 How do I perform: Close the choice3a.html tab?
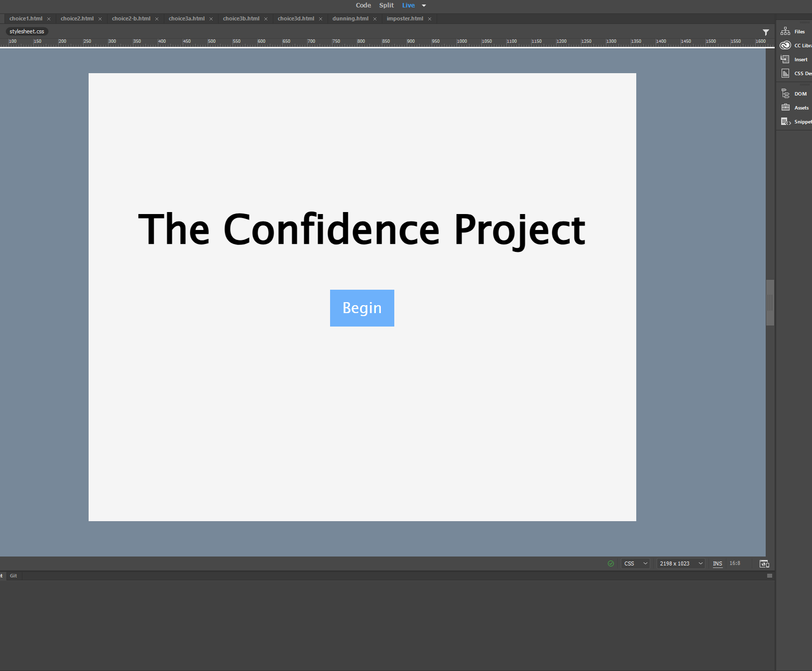pyautogui.click(x=211, y=19)
